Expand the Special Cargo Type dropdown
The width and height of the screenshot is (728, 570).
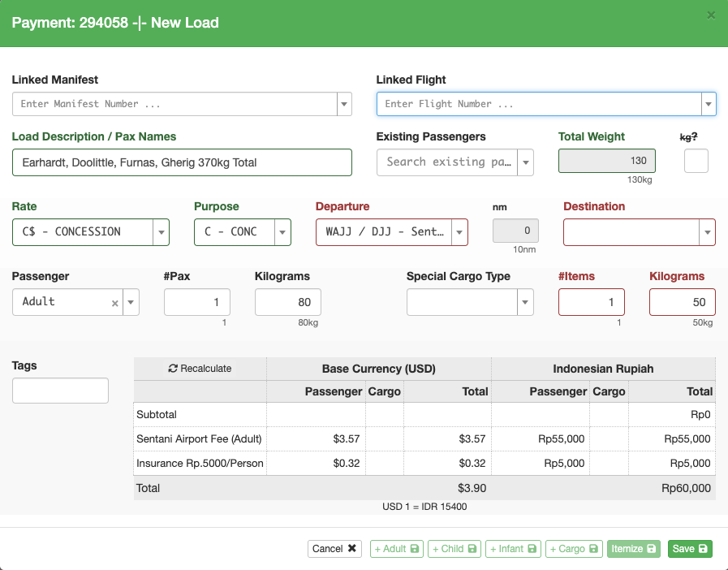pyautogui.click(x=526, y=302)
